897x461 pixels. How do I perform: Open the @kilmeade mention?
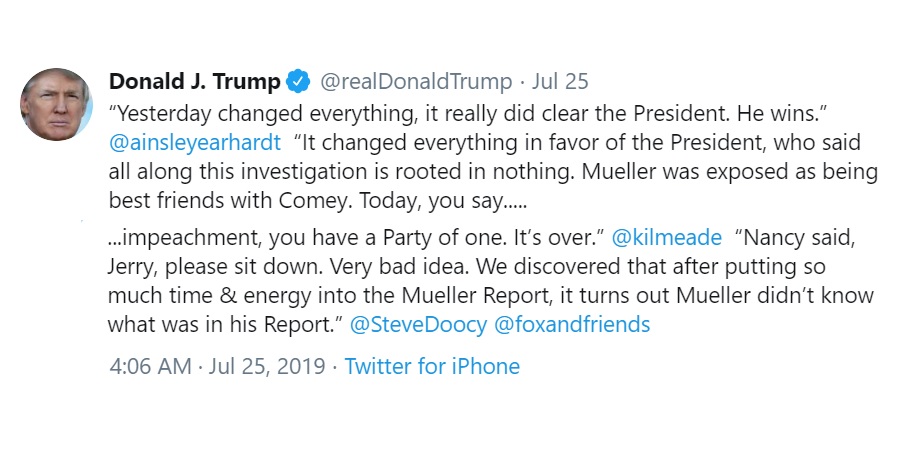666,237
